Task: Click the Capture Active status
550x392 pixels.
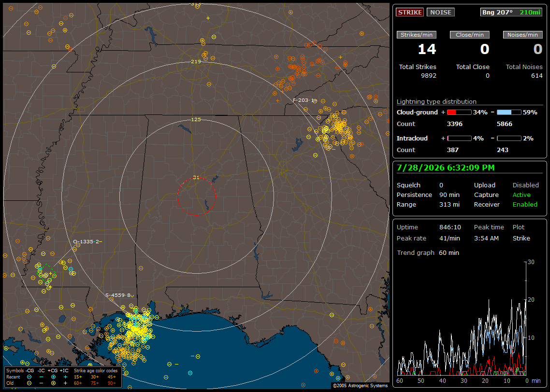Action: coord(521,195)
